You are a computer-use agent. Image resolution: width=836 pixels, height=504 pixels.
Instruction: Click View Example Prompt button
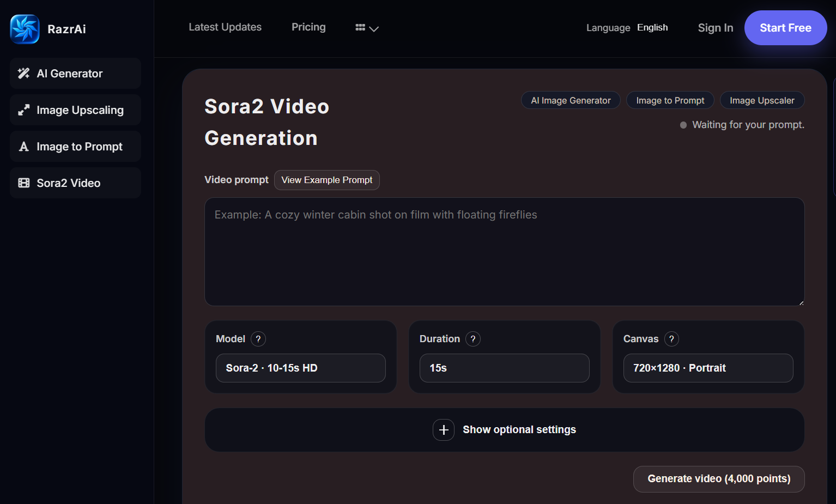(326, 180)
